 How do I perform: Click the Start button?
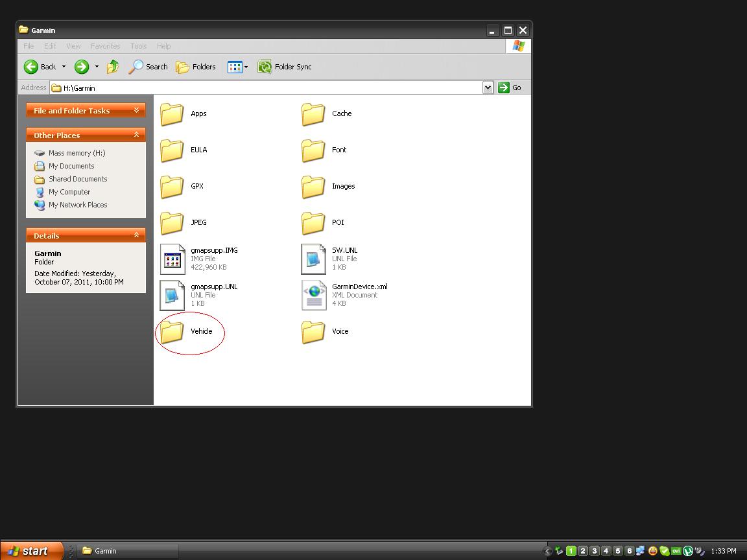(x=31, y=551)
